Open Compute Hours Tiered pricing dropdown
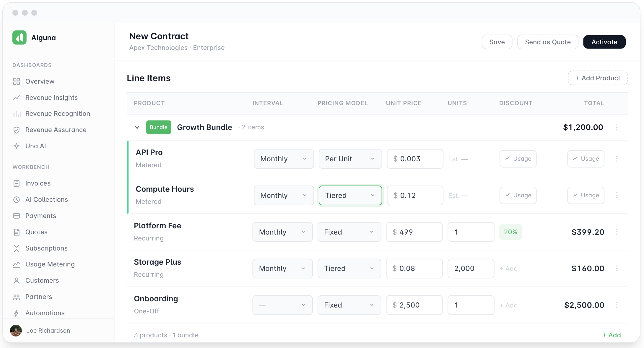 [350, 195]
